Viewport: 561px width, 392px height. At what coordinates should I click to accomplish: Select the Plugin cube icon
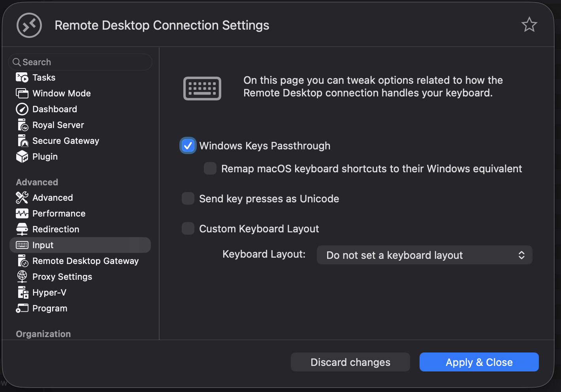point(22,156)
